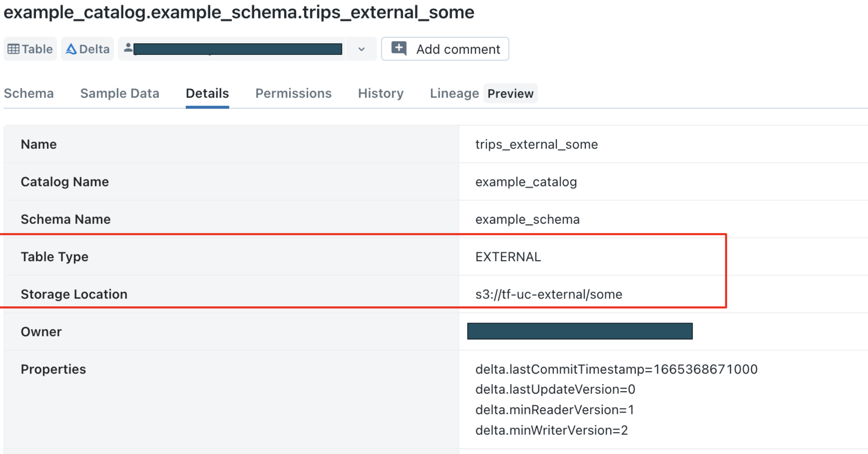Click the trips_external_some name value
Screen dimensions: 868x454
[536, 144]
